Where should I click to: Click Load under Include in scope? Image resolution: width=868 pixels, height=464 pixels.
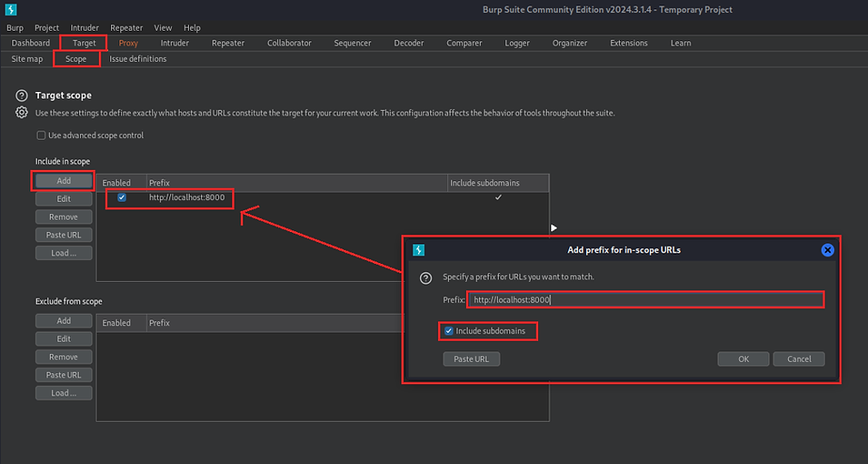(64, 253)
